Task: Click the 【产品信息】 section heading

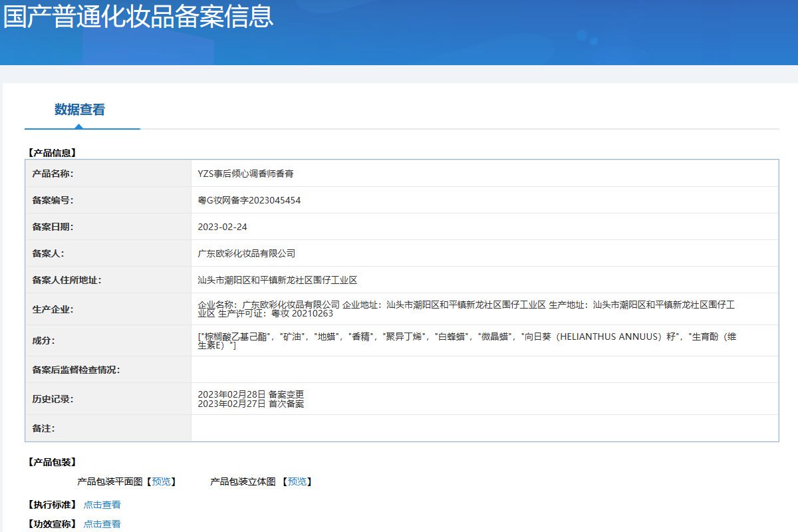Action: click(52, 152)
